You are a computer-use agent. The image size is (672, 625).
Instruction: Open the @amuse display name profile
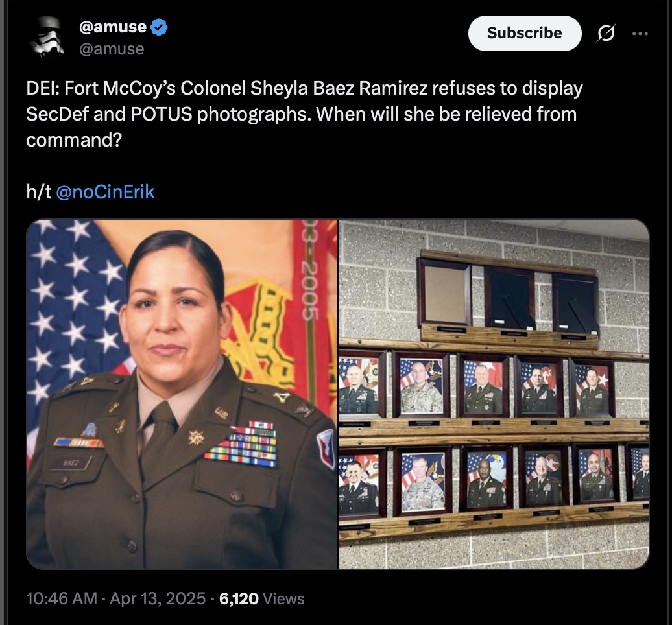click(113, 27)
